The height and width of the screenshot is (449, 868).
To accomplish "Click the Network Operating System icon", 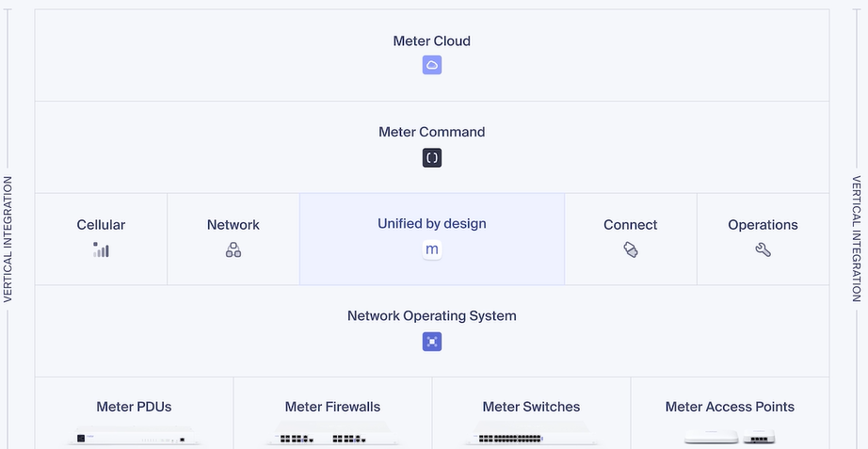I will [432, 342].
